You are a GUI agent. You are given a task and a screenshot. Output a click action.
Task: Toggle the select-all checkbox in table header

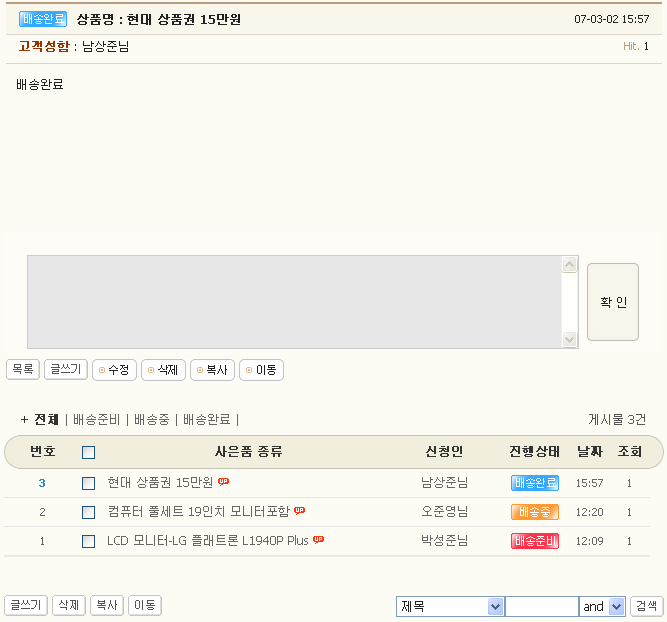[x=89, y=453]
